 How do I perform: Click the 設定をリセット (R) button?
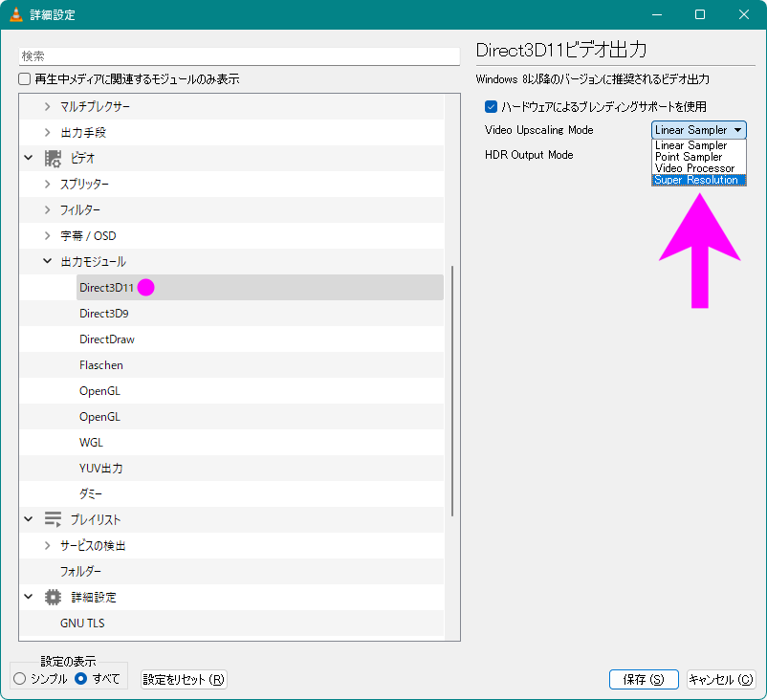[x=184, y=680]
